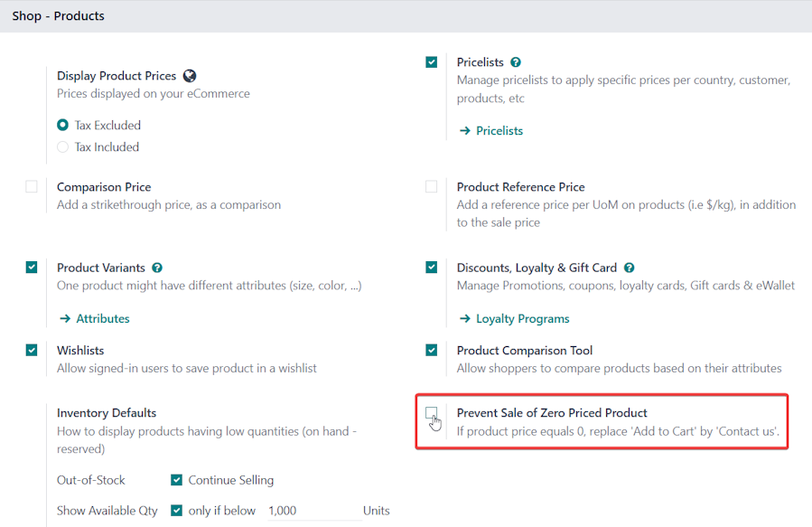Click the help icon beside Product Variants
Screen dimensions: 812x527
[x=157, y=268]
